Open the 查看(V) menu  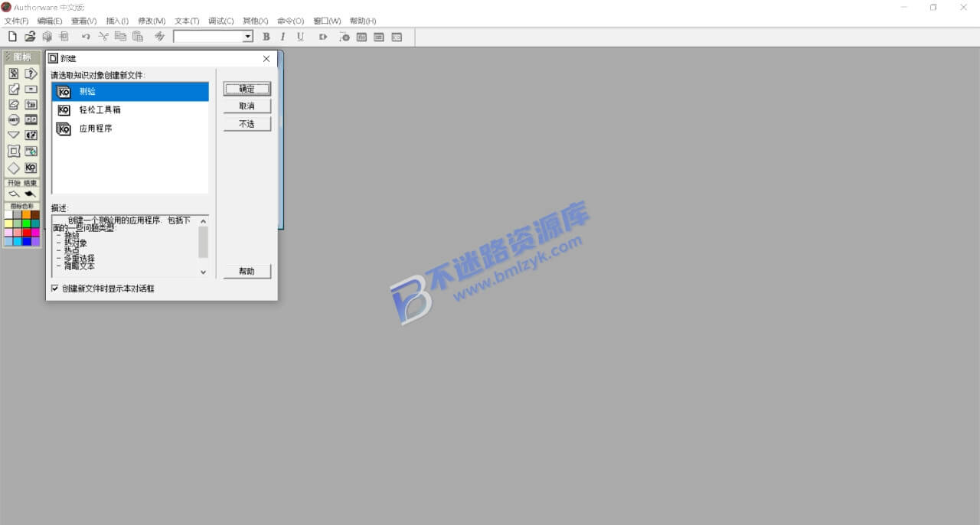(x=83, y=21)
